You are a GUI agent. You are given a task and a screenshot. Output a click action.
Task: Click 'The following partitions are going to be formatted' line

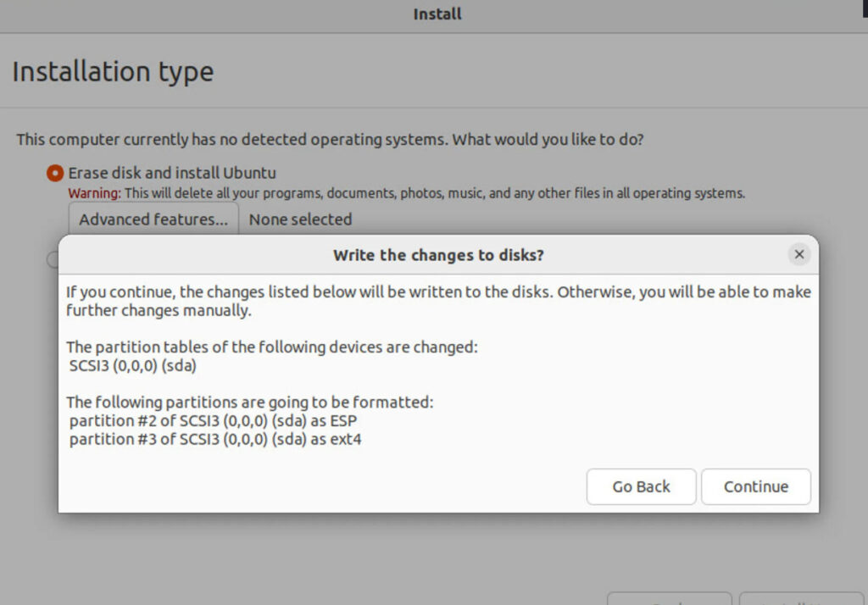click(x=250, y=402)
